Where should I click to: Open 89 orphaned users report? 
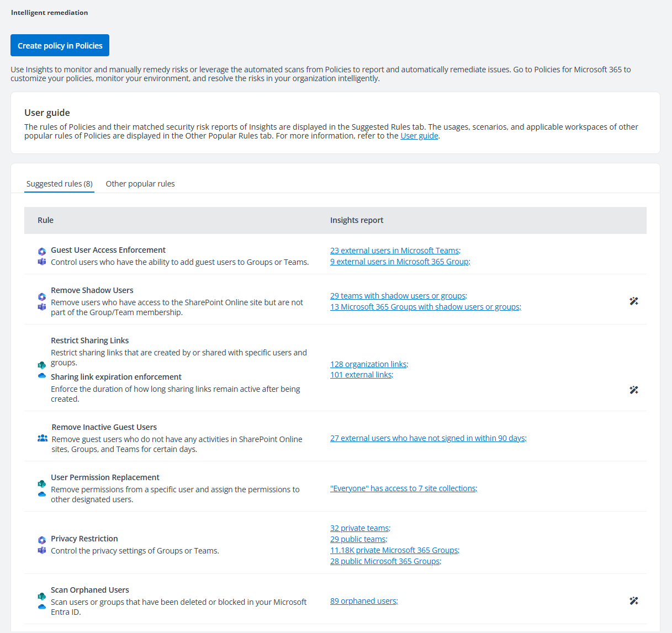click(x=363, y=601)
